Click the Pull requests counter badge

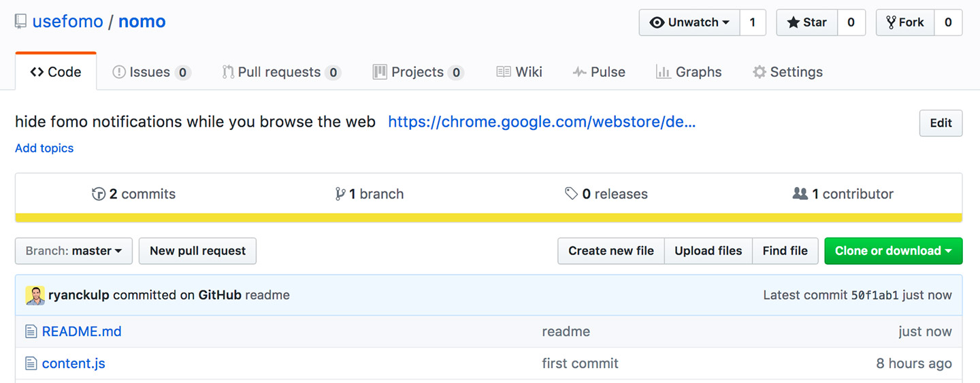(x=333, y=73)
